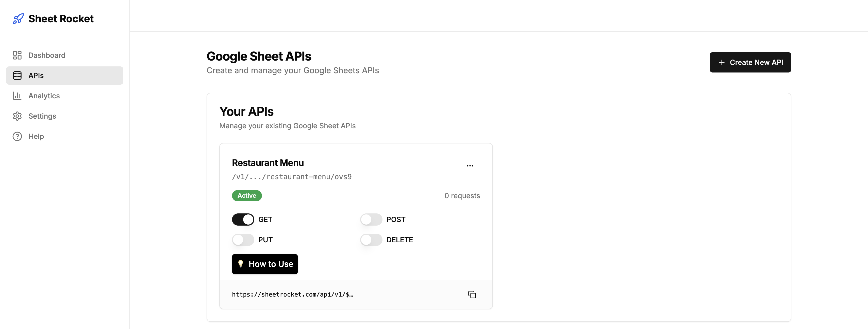Enable the POST method toggle
Screen dimensions: 868x329
[x=371, y=219]
